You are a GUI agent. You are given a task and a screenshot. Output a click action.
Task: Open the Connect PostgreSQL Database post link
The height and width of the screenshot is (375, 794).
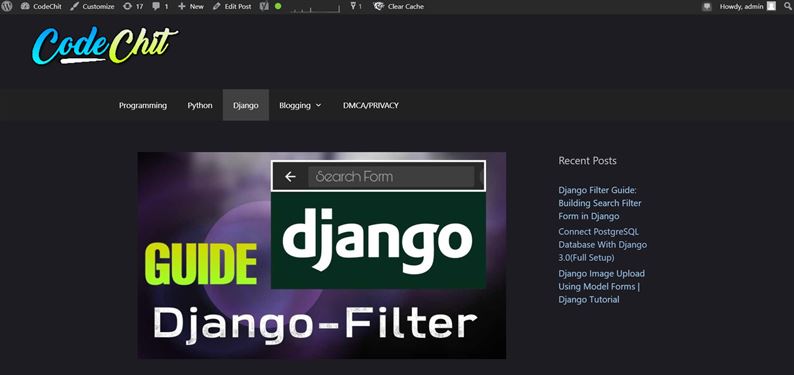(603, 244)
